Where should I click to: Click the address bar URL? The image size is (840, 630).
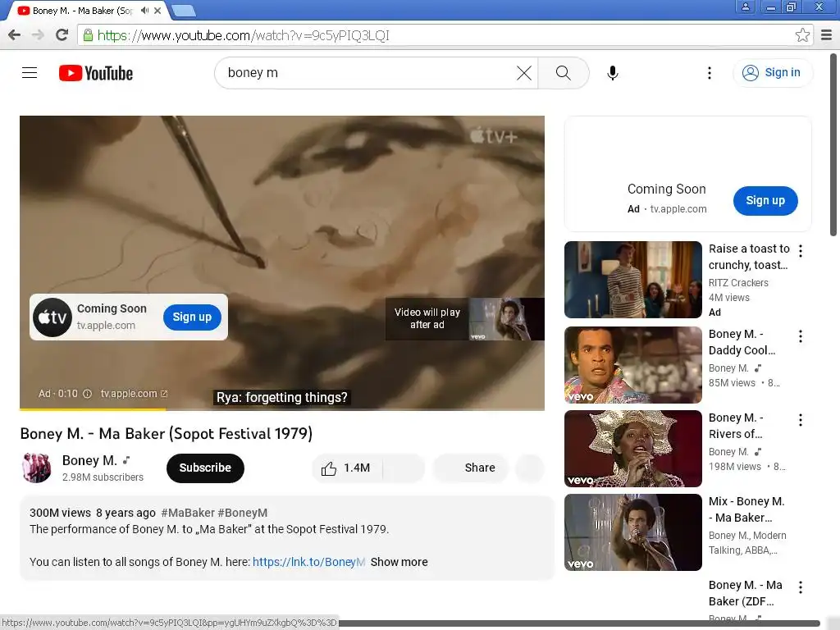(243, 35)
